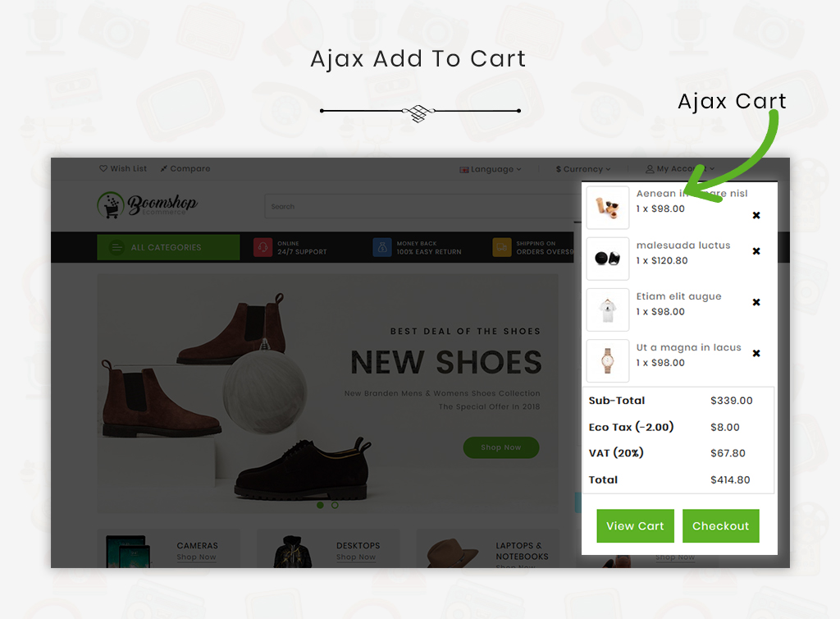The image size is (840, 619).
Task: Click the blue money back icon
Action: pos(382,248)
